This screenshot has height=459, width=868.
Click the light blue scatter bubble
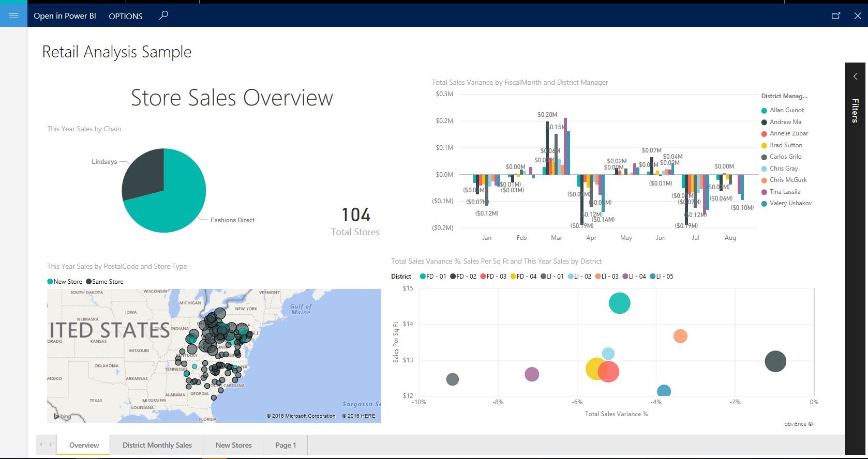point(608,354)
